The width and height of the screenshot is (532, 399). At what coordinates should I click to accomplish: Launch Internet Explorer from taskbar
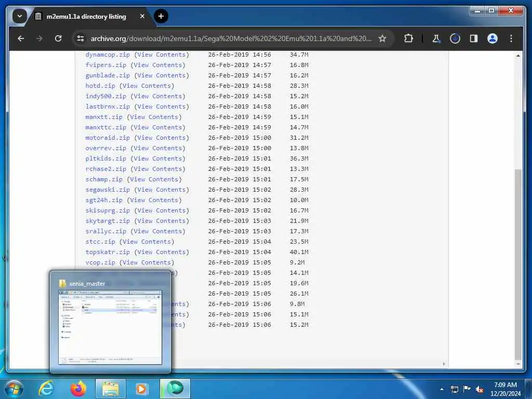[46, 389]
